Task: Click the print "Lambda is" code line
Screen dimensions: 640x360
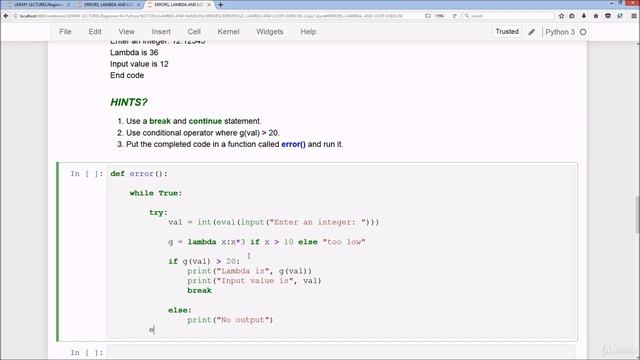Action: (x=249, y=271)
